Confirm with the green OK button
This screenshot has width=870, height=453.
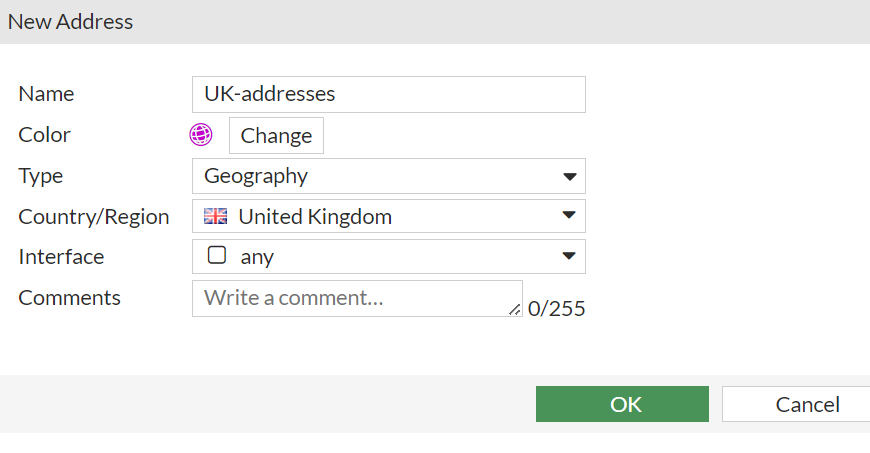pyautogui.click(x=622, y=404)
